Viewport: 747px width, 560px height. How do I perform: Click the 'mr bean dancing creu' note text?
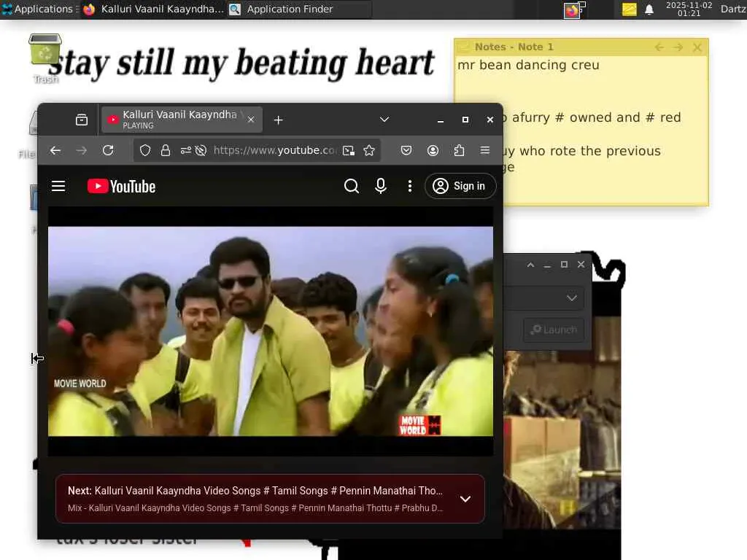pyautogui.click(x=528, y=65)
